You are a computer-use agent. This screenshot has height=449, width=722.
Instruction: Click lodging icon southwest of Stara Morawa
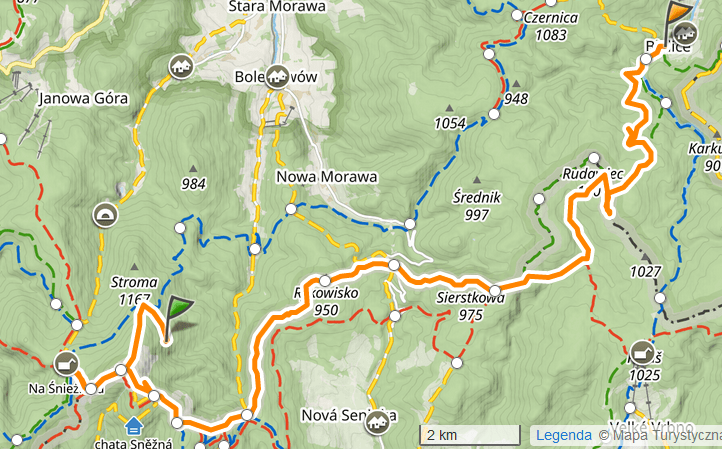[x=181, y=67]
